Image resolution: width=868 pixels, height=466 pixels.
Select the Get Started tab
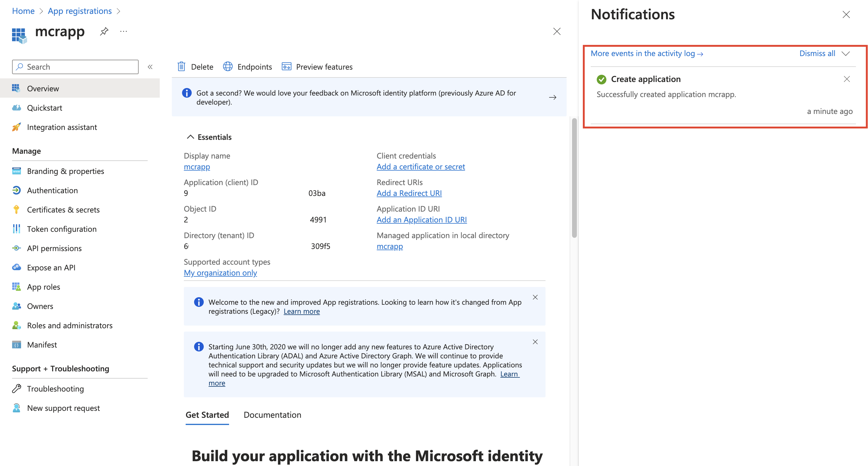pyautogui.click(x=207, y=414)
